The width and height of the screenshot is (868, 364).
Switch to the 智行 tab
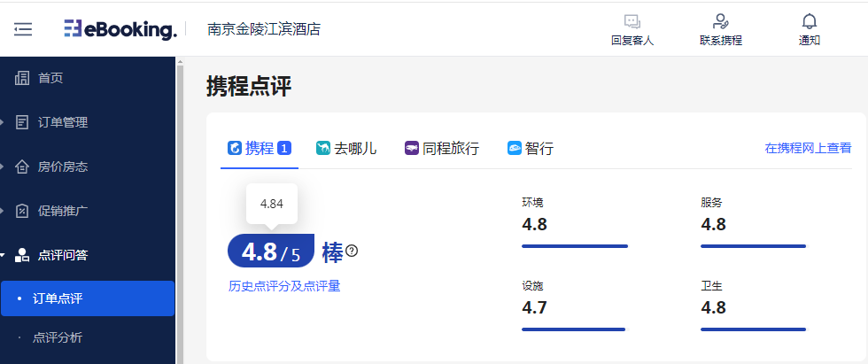pyautogui.click(x=530, y=148)
